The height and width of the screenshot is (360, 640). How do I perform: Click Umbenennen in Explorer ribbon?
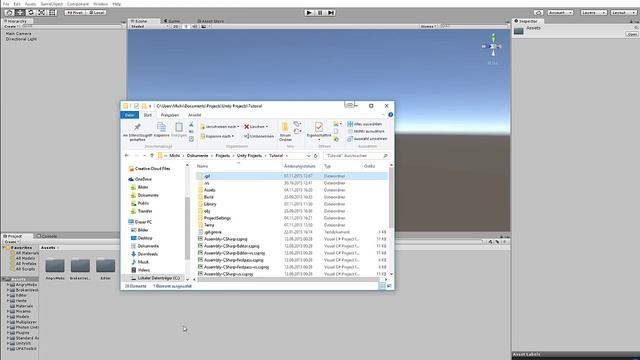click(x=259, y=136)
